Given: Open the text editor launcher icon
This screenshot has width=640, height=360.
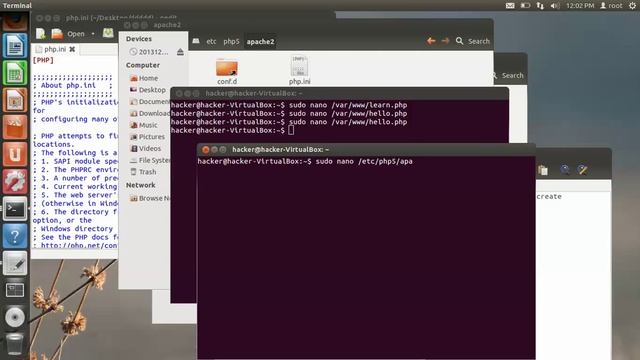Looking at the screenshot, I should (15, 263).
